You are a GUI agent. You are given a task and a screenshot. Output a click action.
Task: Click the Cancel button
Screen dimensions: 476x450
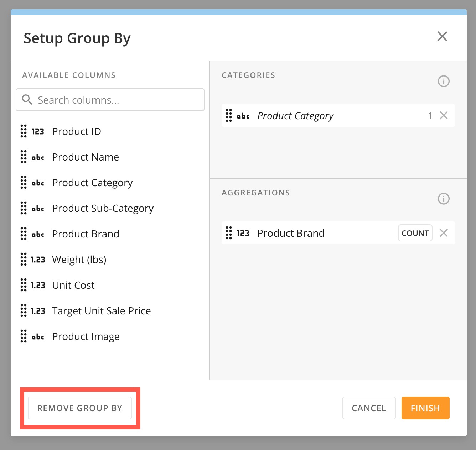pos(369,408)
